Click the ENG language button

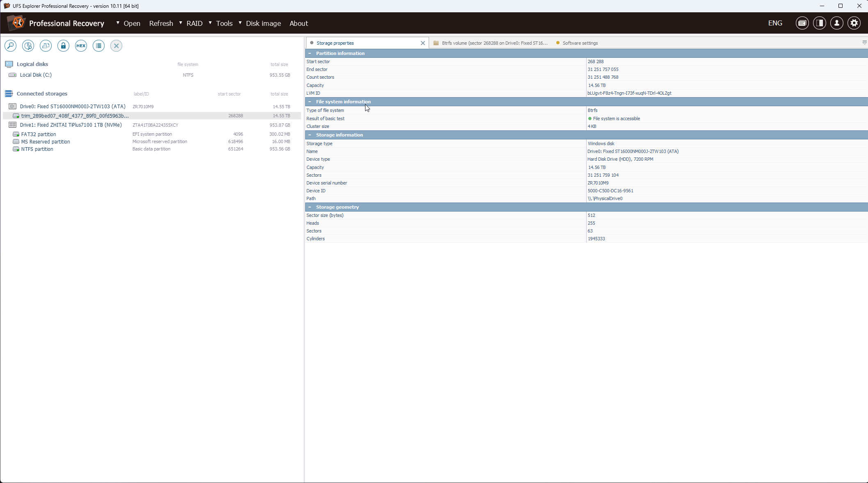pyautogui.click(x=774, y=23)
